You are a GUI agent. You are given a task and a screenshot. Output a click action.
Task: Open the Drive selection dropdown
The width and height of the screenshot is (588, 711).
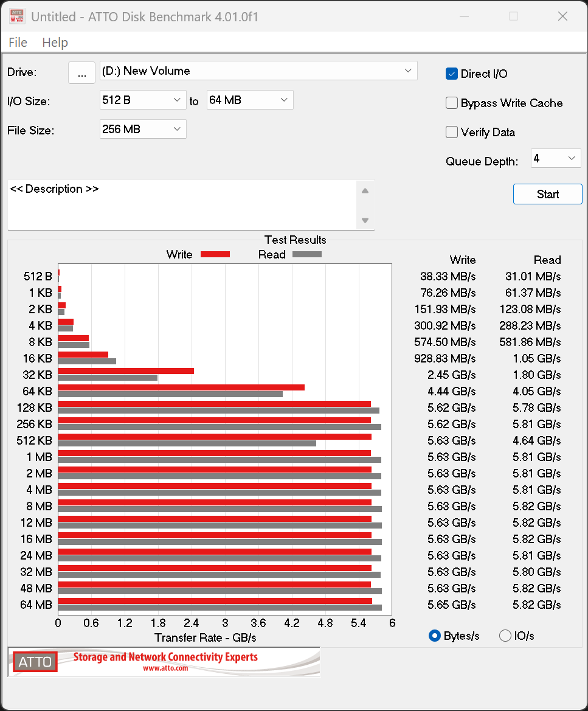tap(258, 71)
